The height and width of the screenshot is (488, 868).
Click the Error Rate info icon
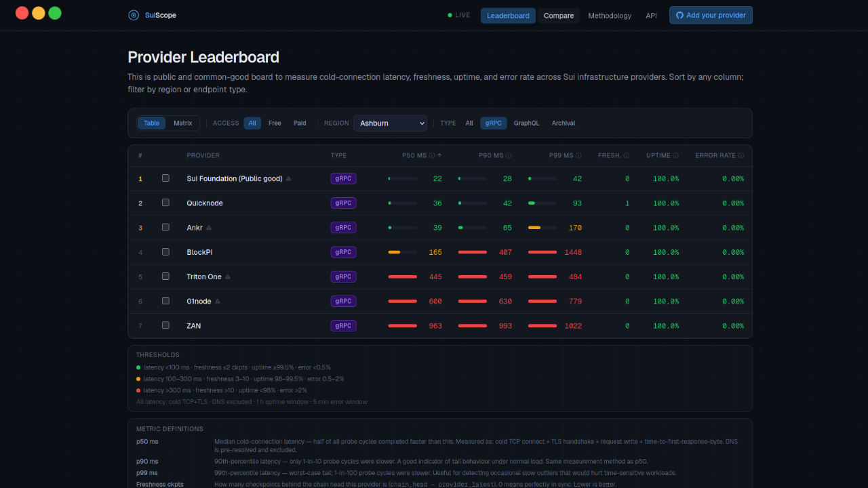tap(741, 155)
